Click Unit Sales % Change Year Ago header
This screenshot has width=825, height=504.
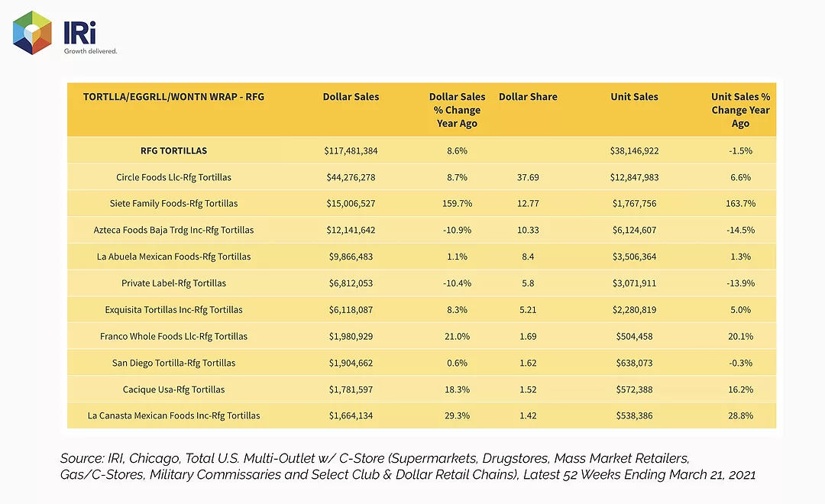(x=740, y=110)
